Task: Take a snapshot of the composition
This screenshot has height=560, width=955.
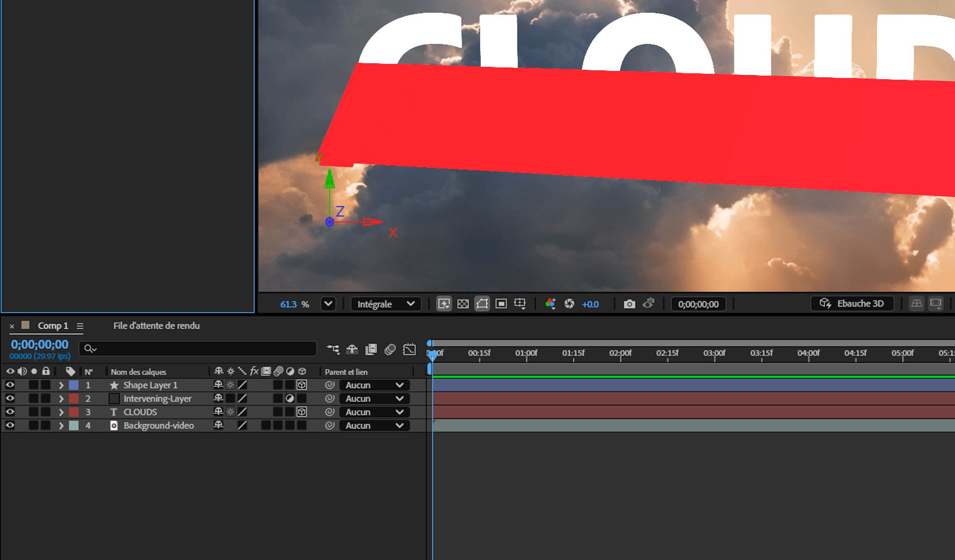Action: click(629, 304)
